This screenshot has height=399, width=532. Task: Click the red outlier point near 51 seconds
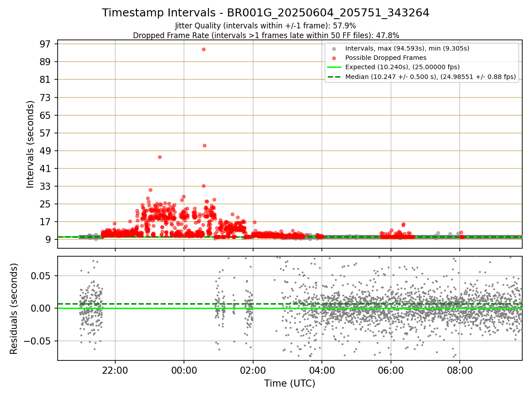(204, 145)
